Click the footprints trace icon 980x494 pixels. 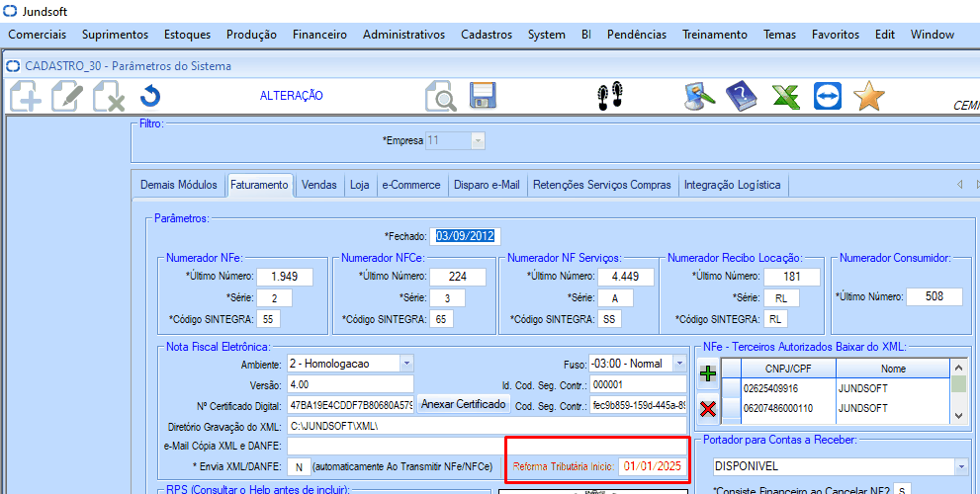pyautogui.click(x=610, y=96)
